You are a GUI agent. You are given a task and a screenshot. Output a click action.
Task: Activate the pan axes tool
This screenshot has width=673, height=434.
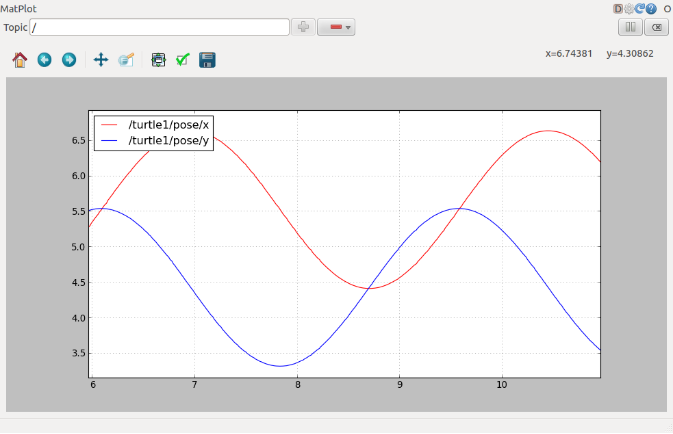(101, 60)
